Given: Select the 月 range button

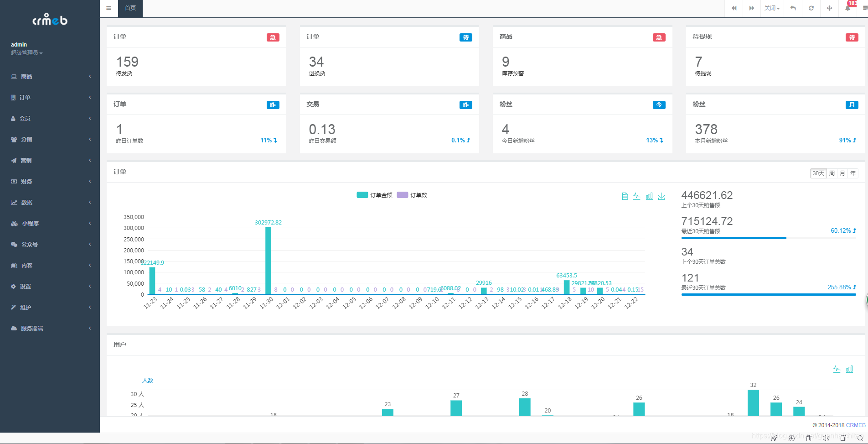Looking at the screenshot, I should [x=842, y=173].
